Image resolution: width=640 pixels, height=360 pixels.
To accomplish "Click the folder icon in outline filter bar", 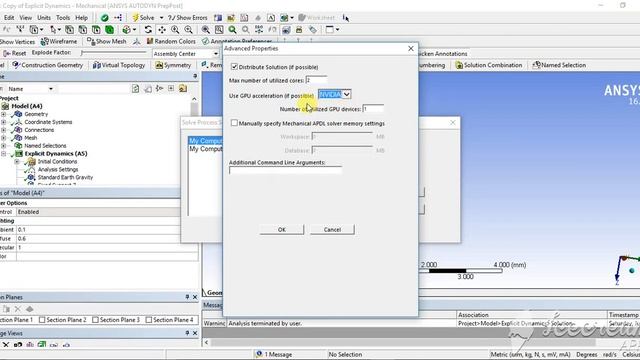I will point(182,89).
